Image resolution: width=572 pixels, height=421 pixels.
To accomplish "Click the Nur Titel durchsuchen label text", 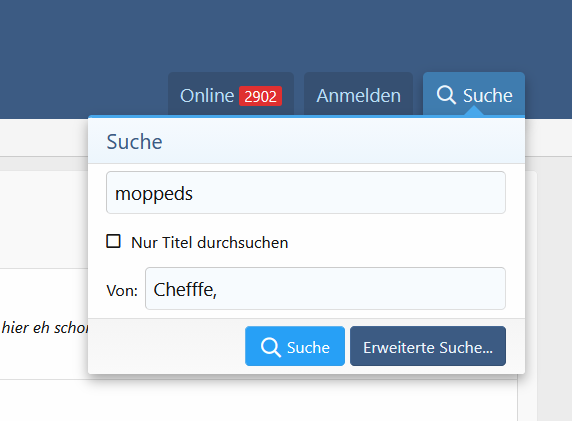I will [209, 243].
